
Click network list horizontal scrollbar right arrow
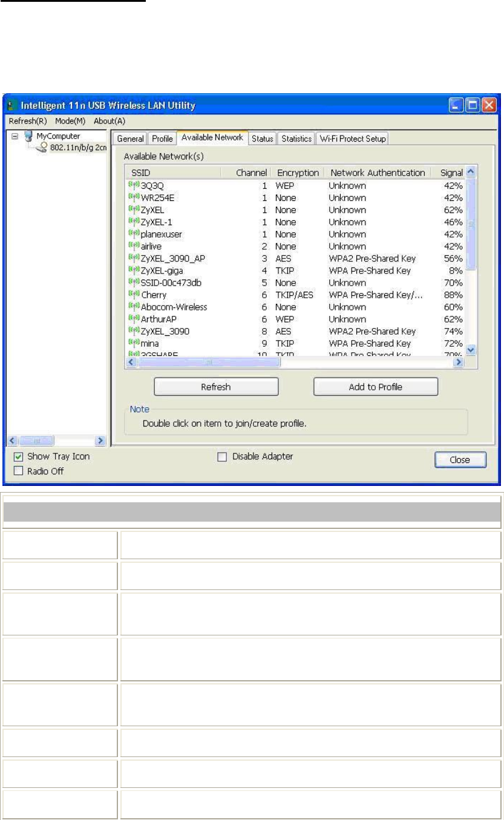pos(459,362)
